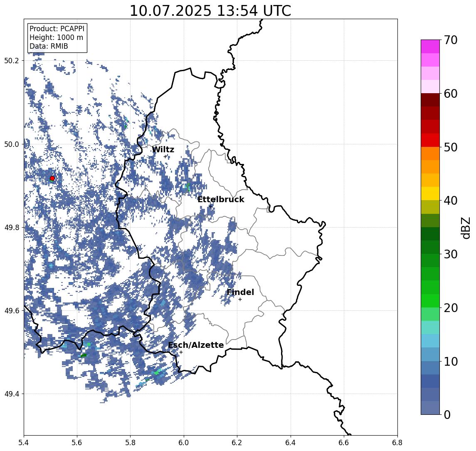Screen dimensions: 476x451
Task: Click the Product: PCAPPI info line
Action: click(x=57, y=29)
